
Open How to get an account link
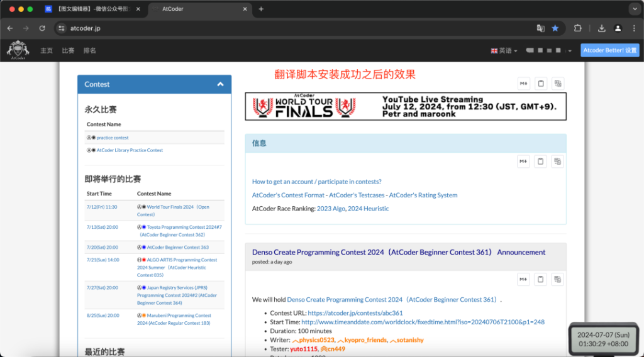(317, 182)
